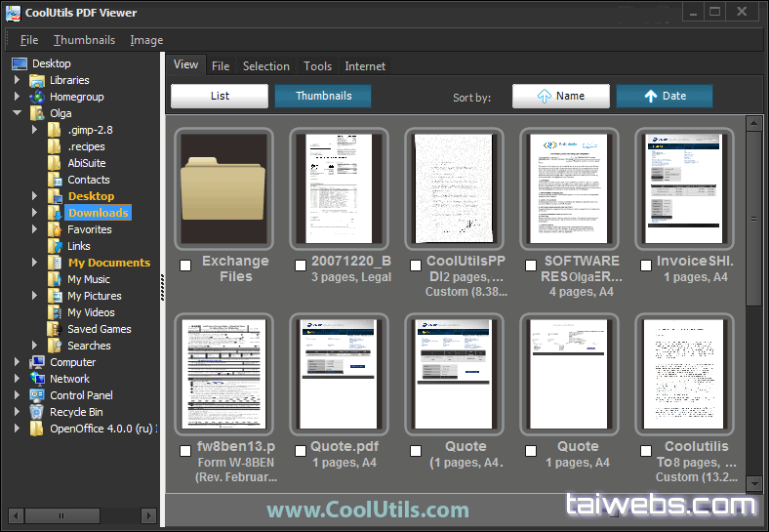
Task: Select the Network icon in folder tree
Action: 38,379
